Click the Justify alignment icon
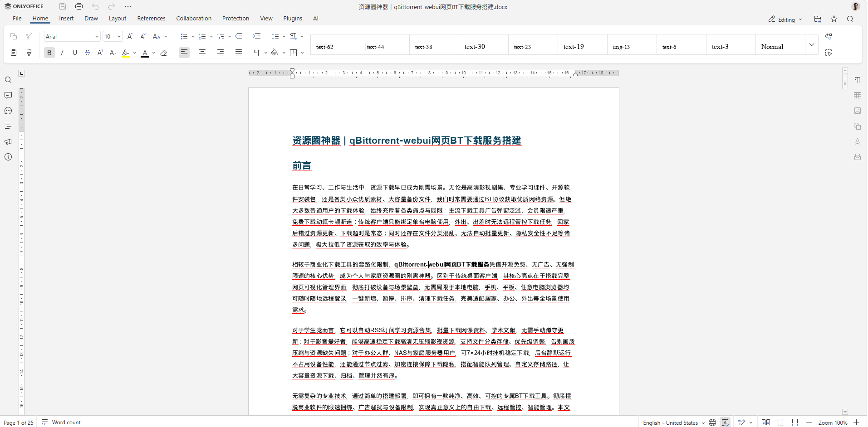 tap(239, 53)
